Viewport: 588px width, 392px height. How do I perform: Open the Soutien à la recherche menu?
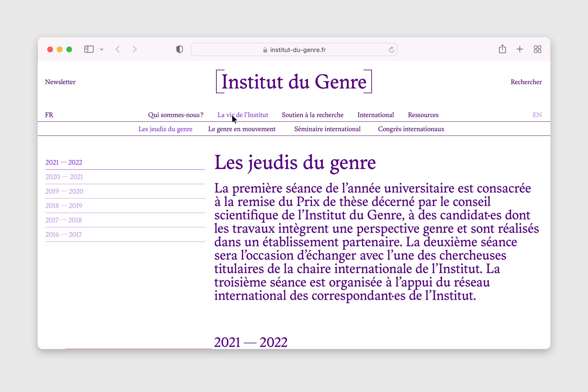(x=312, y=115)
